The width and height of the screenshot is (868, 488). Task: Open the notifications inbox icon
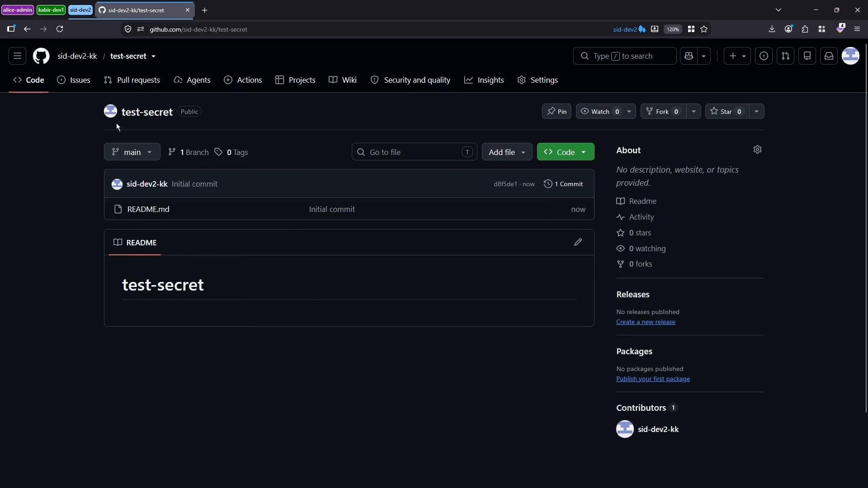829,56
